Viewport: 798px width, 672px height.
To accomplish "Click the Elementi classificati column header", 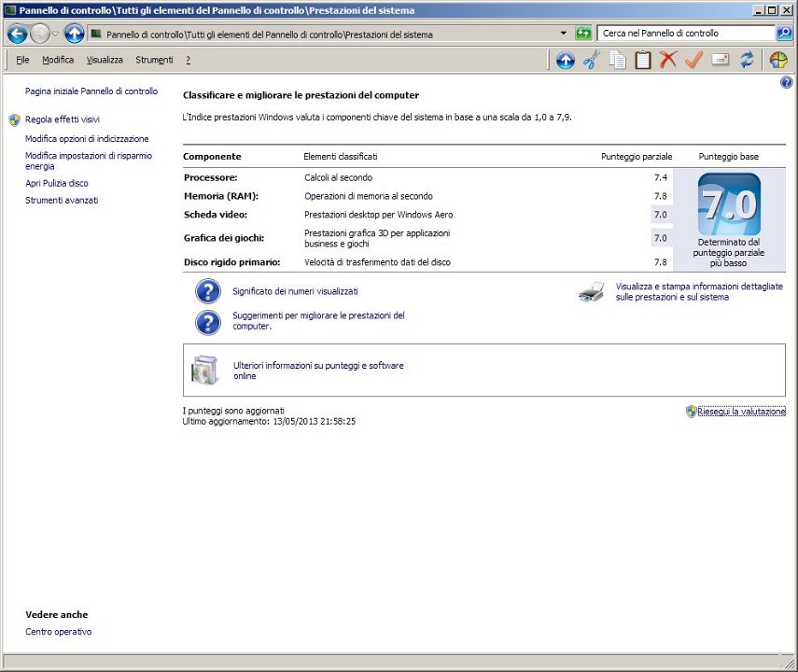I will click(341, 157).
